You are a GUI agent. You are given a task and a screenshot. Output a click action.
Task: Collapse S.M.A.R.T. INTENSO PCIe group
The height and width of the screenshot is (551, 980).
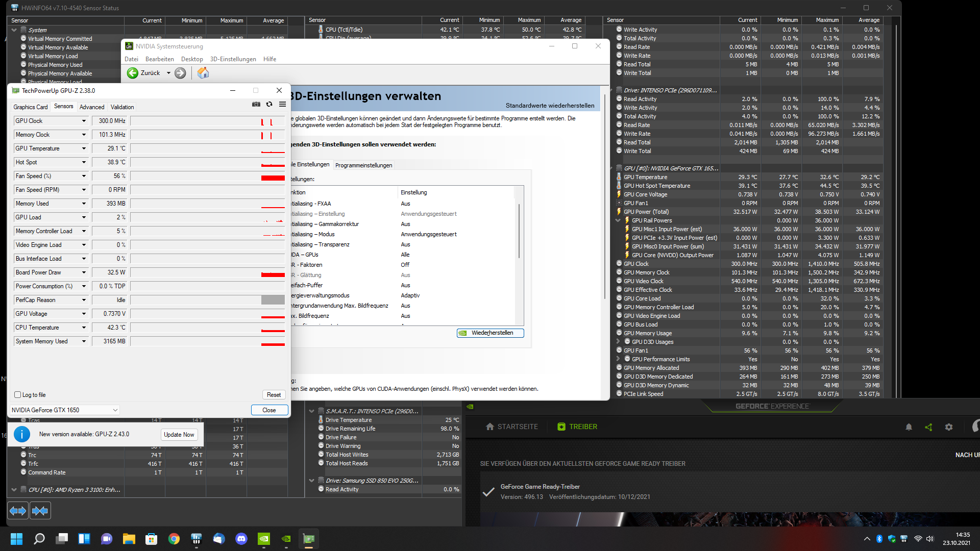click(x=311, y=411)
